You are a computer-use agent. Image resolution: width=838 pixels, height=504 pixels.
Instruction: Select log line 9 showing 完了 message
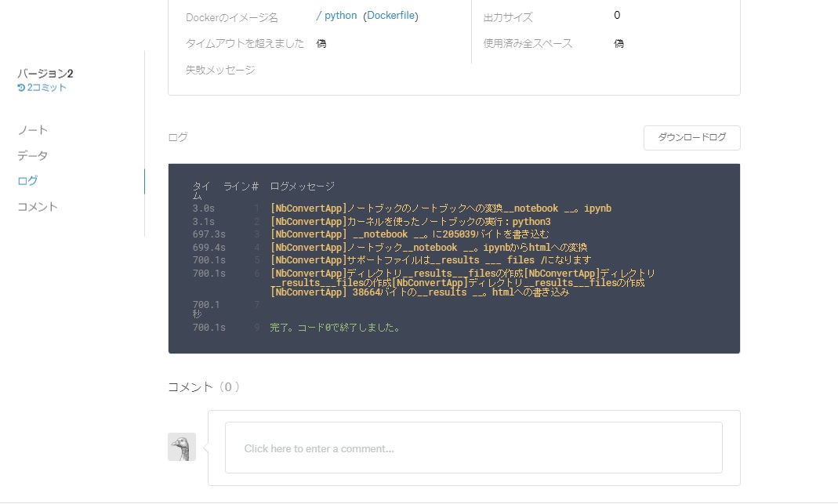click(x=336, y=327)
